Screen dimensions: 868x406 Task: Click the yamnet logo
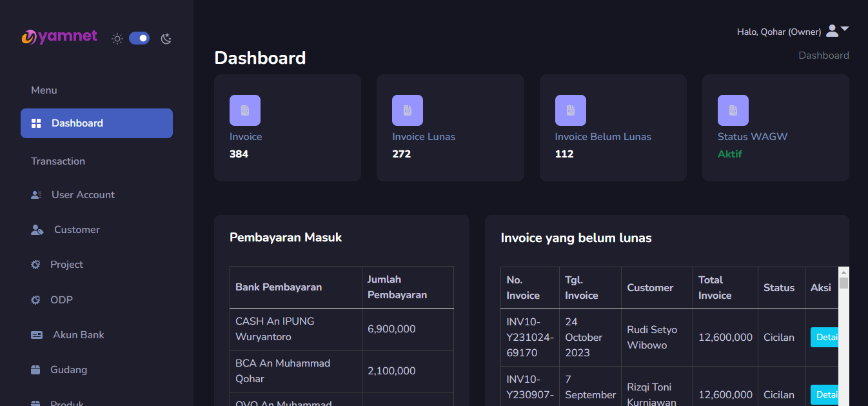point(59,37)
